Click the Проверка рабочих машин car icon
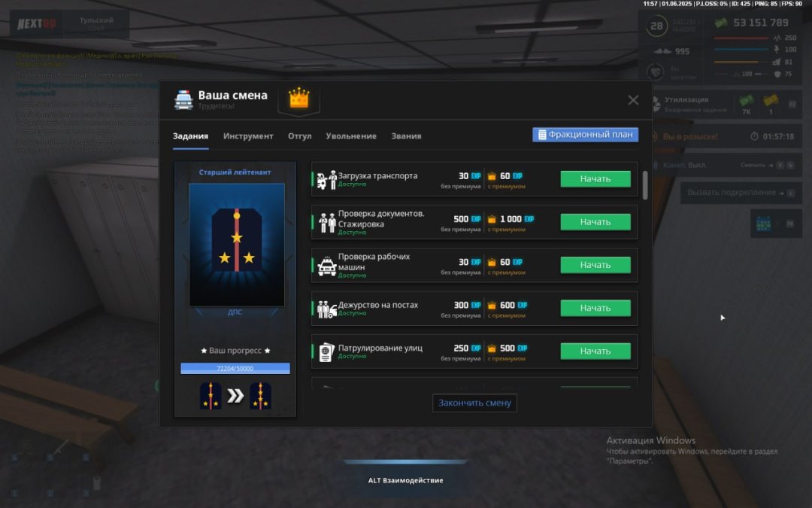Screen dimensions: 812x508 [x=327, y=266]
